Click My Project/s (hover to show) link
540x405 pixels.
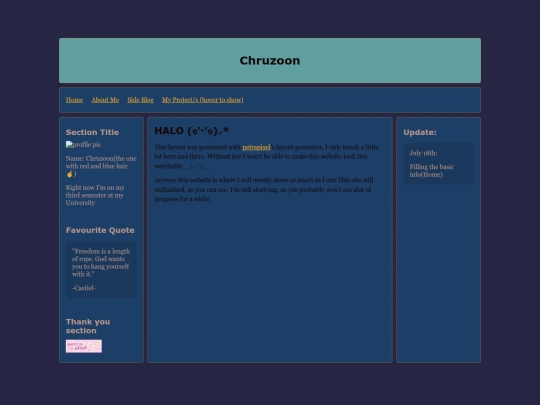(x=202, y=100)
